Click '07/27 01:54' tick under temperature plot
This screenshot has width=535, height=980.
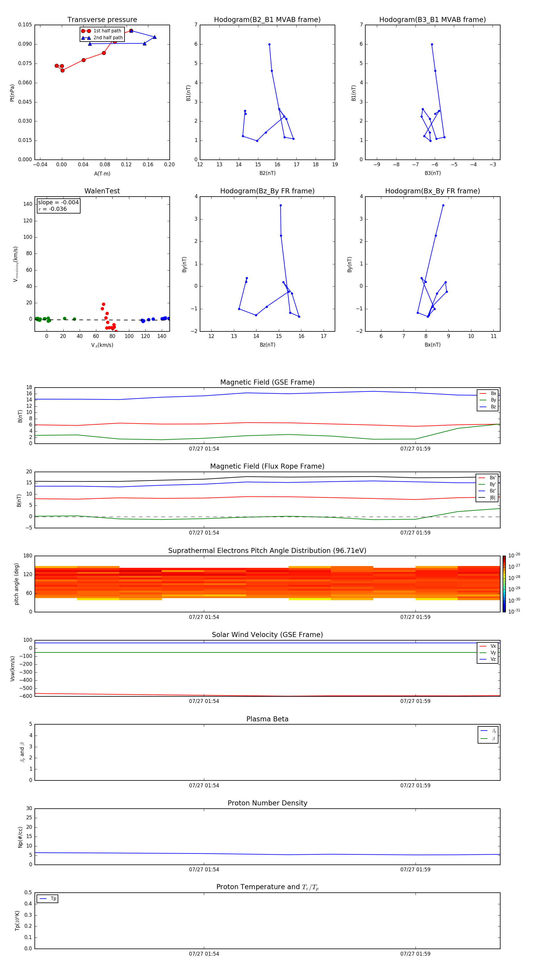(x=204, y=954)
